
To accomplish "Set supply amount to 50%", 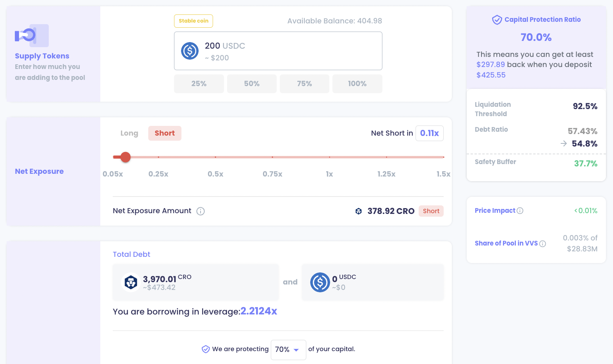I will (x=252, y=84).
